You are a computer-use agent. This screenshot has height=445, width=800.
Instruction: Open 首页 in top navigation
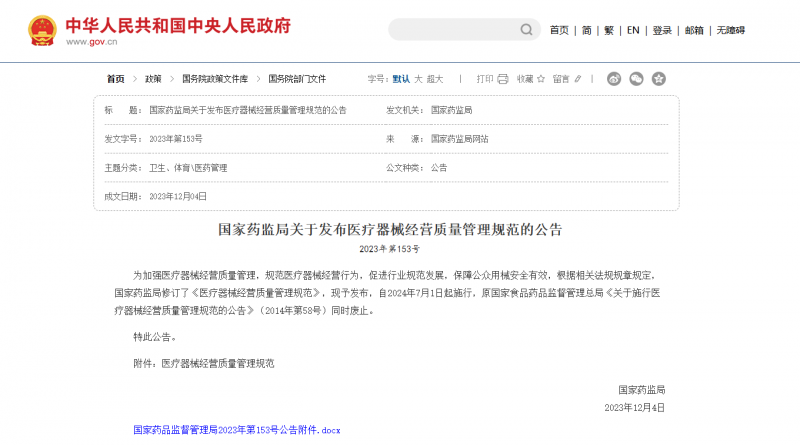pos(559,31)
